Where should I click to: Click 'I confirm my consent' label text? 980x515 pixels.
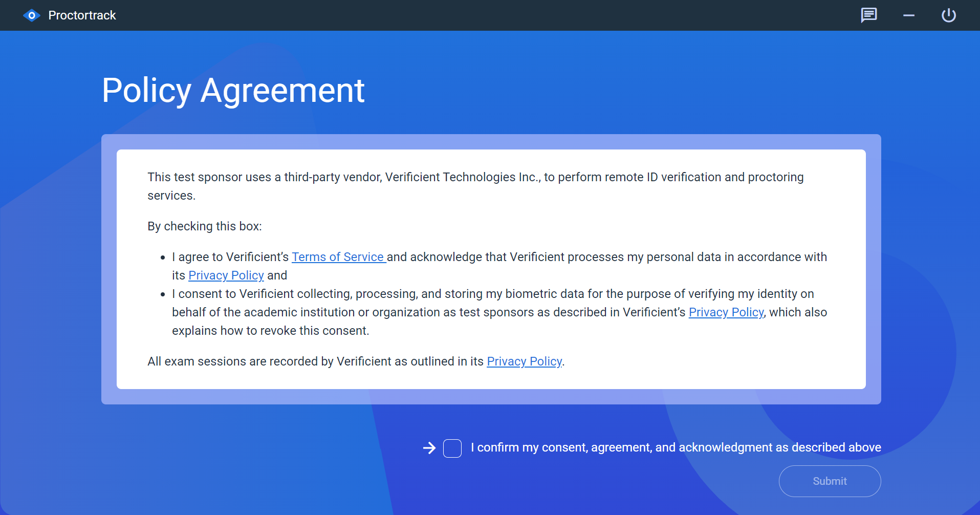click(676, 447)
